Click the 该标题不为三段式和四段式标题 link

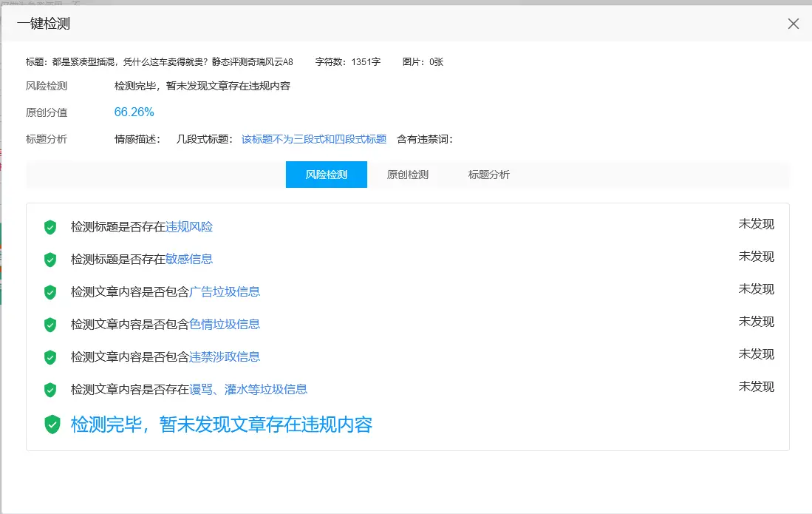[313, 139]
